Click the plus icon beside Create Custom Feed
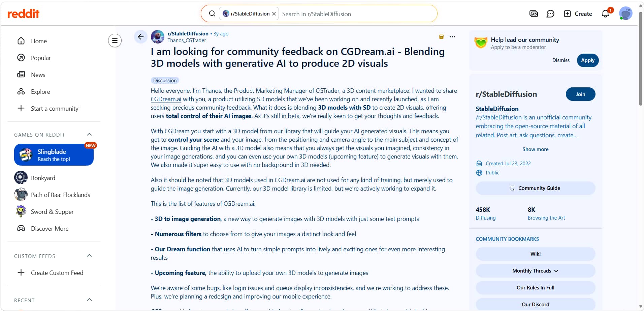 [21, 273]
